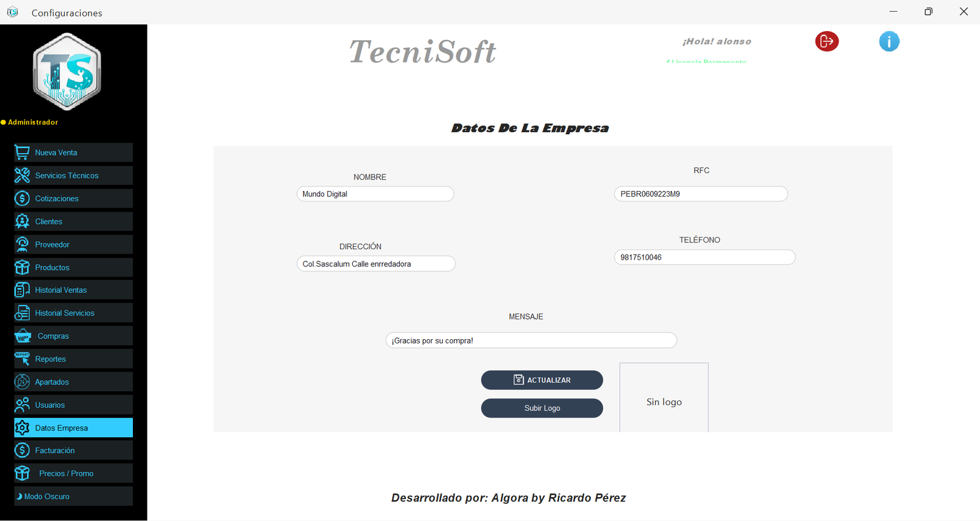This screenshot has height=521, width=980.
Task: Click the RFC input field
Action: point(701,194)
